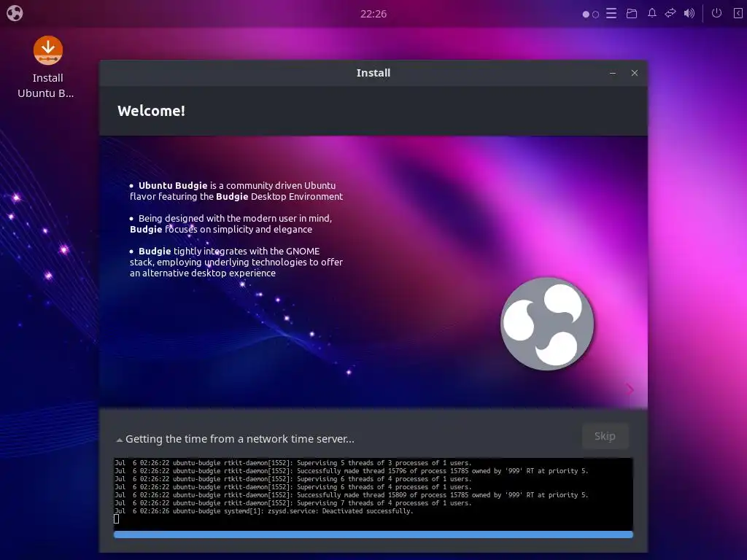Advance the slideshow with the right arrow
The image size is (747, 560).
[x=630, y=389]
